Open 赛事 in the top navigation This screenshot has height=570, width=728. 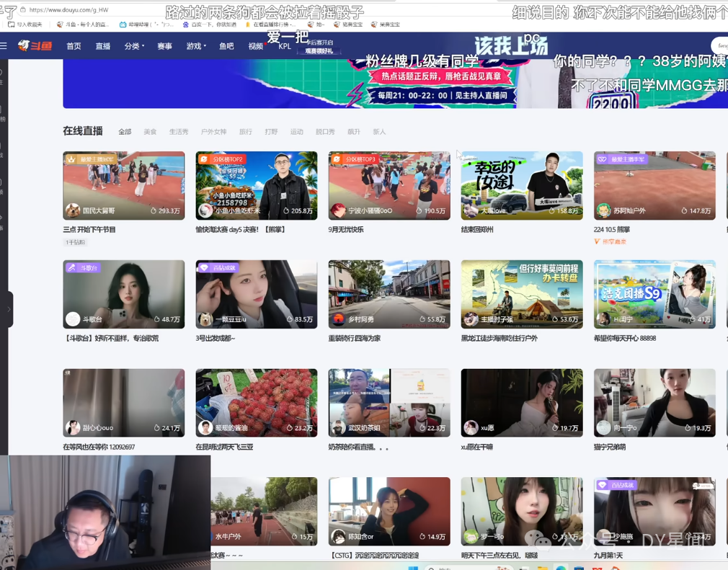[x=164, y=46]
